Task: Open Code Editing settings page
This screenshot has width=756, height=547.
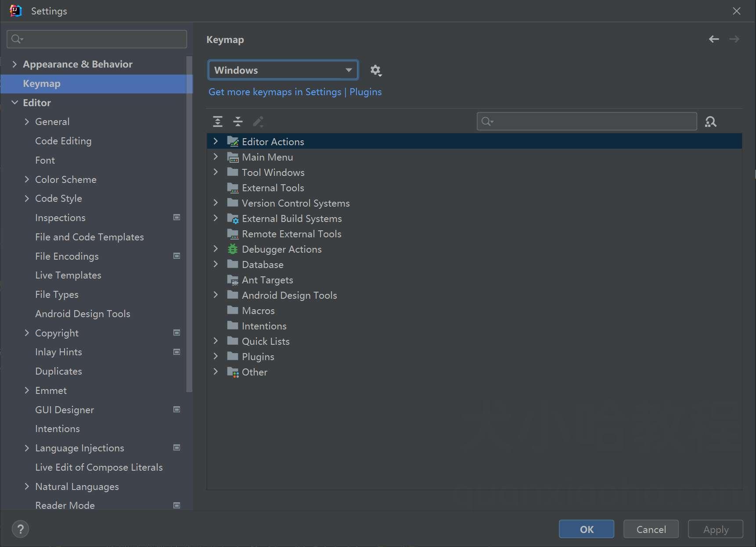Action: pos(63,141)
